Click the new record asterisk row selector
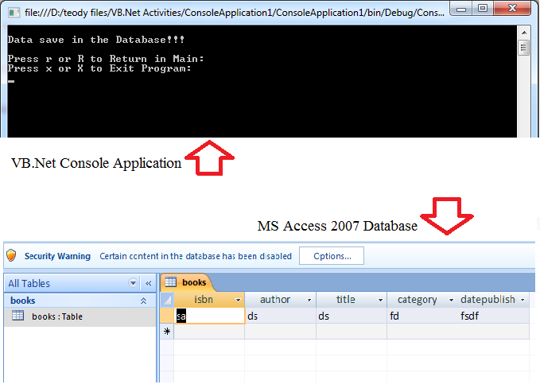The image size is (540, 392). pyautogui.click(x=167, y=332)
